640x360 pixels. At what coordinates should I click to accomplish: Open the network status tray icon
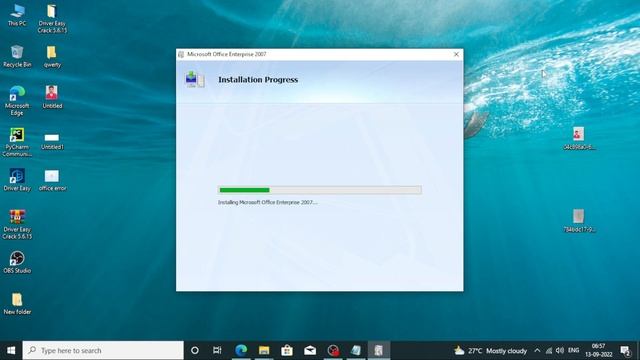pos(549,351)
